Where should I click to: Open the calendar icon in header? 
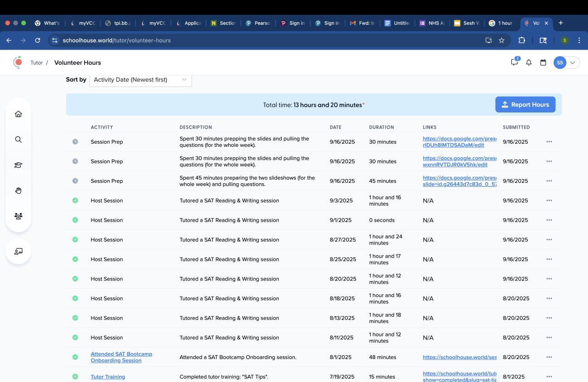[543, 62]
